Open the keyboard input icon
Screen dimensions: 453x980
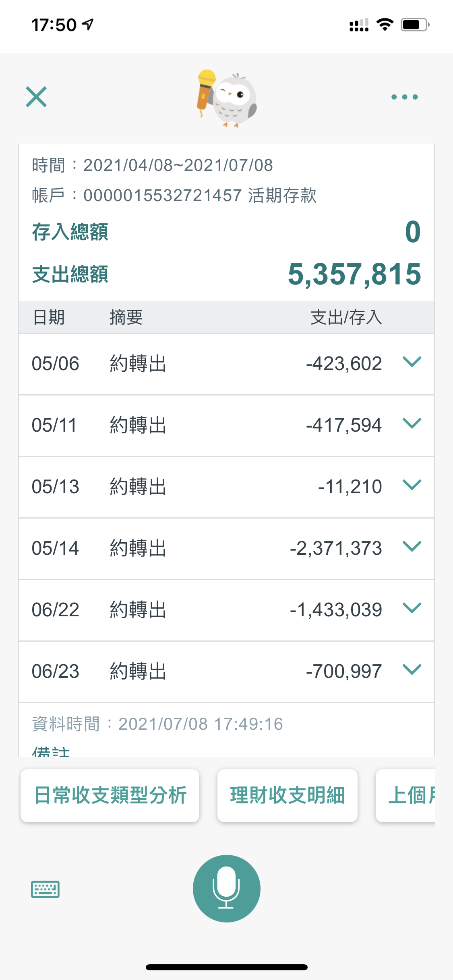click(45, 889)
